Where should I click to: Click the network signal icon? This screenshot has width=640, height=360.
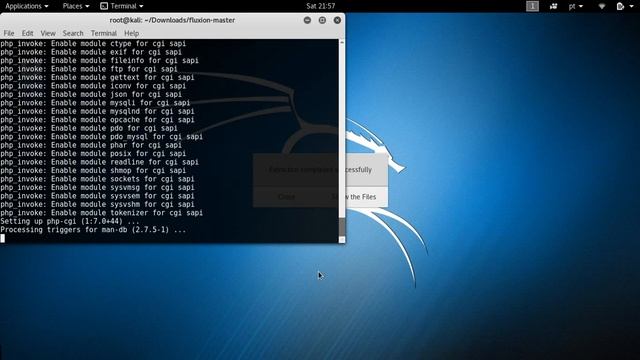[x=602, y=6]
